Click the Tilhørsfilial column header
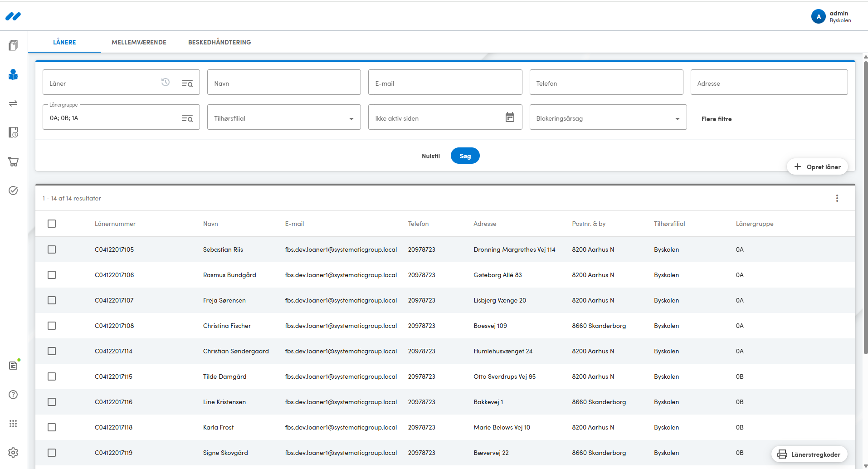The height and width of the screenshot is (469, 868). [x=669, y=224]
